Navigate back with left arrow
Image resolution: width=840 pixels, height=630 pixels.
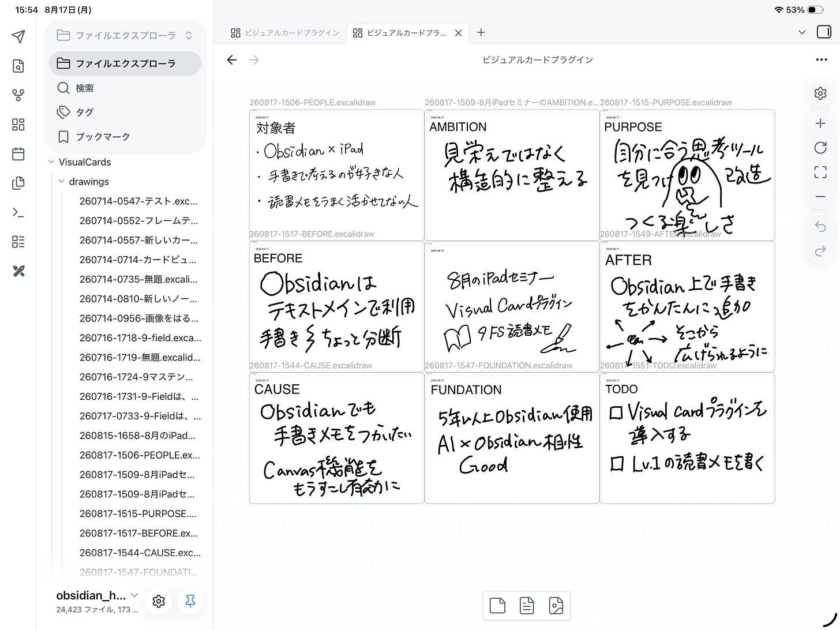coord(232,60)
